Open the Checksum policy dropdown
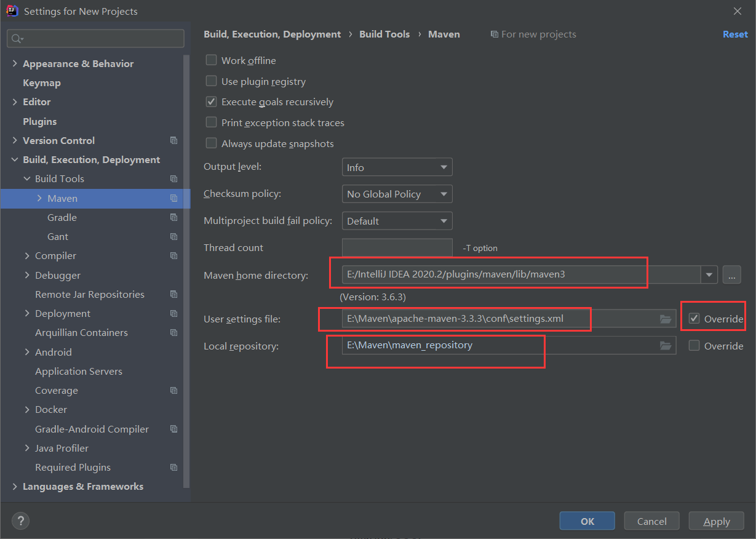756x539 pixels. coord(397,194)
